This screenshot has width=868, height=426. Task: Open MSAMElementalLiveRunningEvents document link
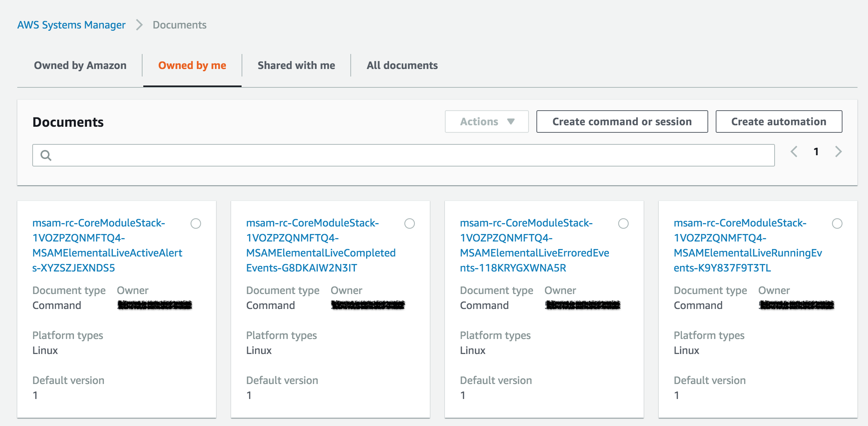click(748, 245)
